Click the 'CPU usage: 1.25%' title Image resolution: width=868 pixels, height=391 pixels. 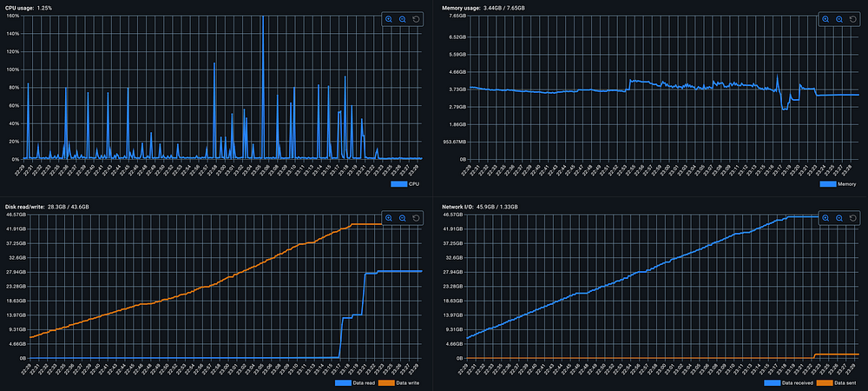tap(30, 8)
